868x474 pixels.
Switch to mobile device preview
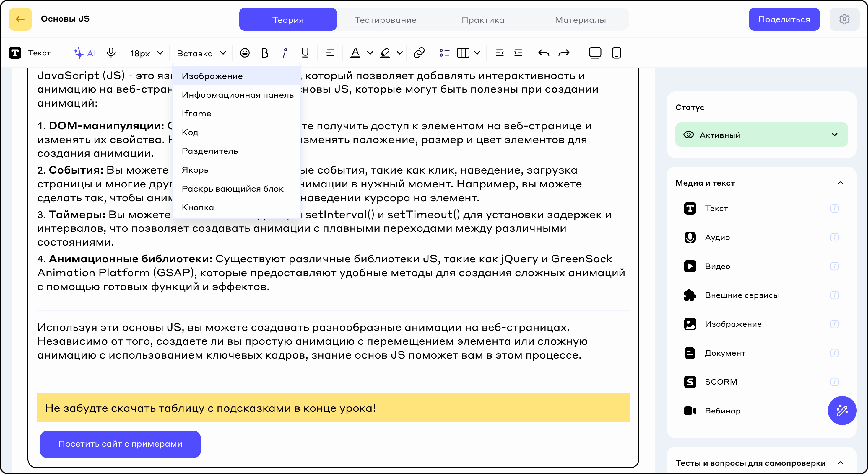(616, 53)
